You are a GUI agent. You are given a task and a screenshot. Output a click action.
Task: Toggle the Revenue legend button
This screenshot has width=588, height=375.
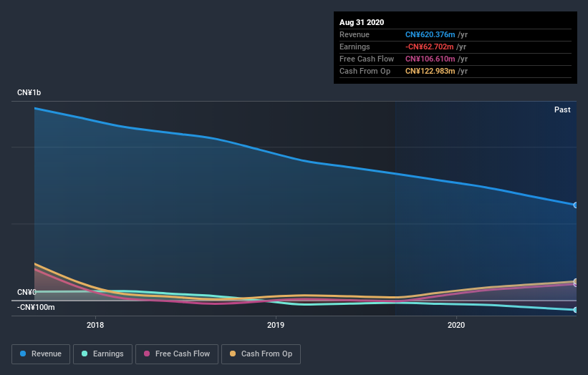41,354
